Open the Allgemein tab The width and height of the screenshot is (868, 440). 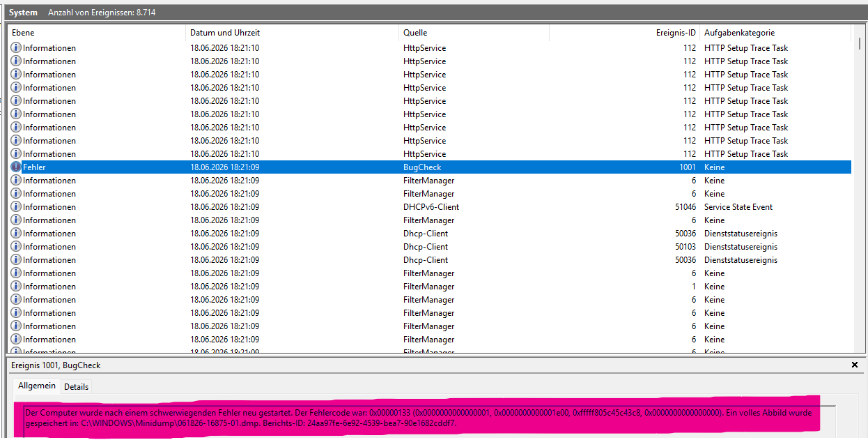[37, 386]
